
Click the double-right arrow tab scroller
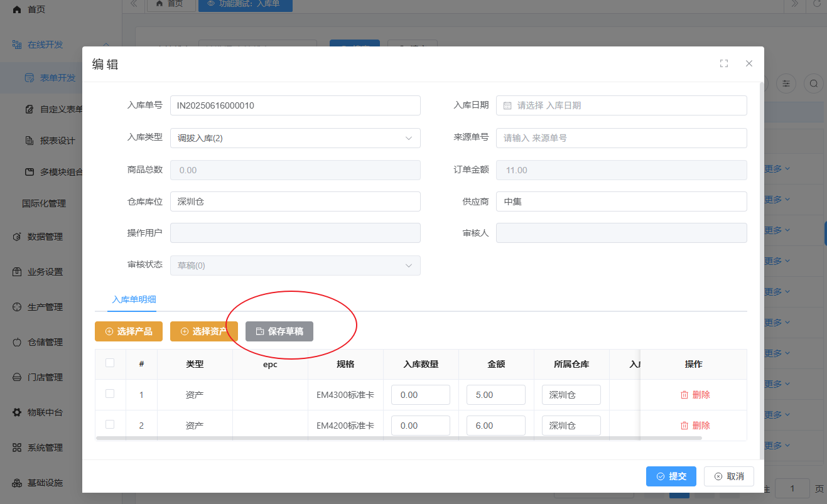(794, 4)
